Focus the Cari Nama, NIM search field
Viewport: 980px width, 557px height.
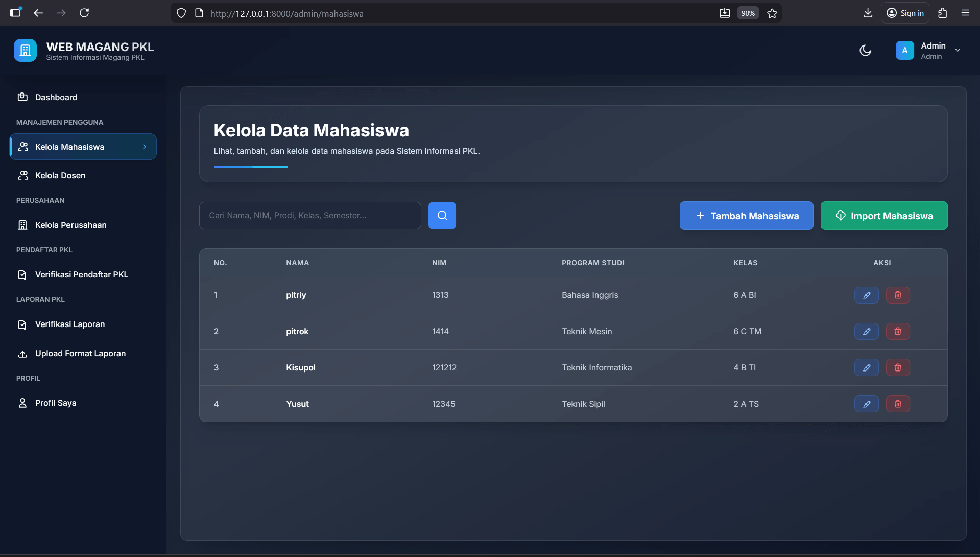click(x=310, y=216)
